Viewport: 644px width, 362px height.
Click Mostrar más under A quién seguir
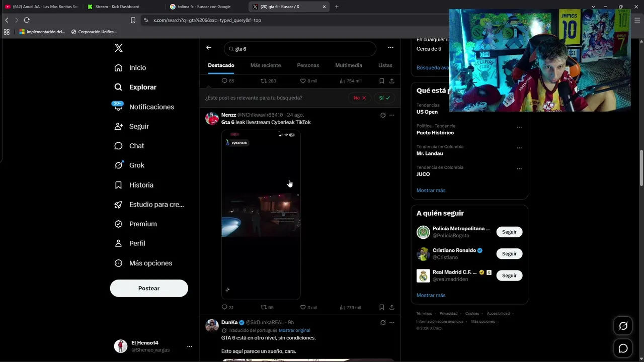tap(431, 295)
